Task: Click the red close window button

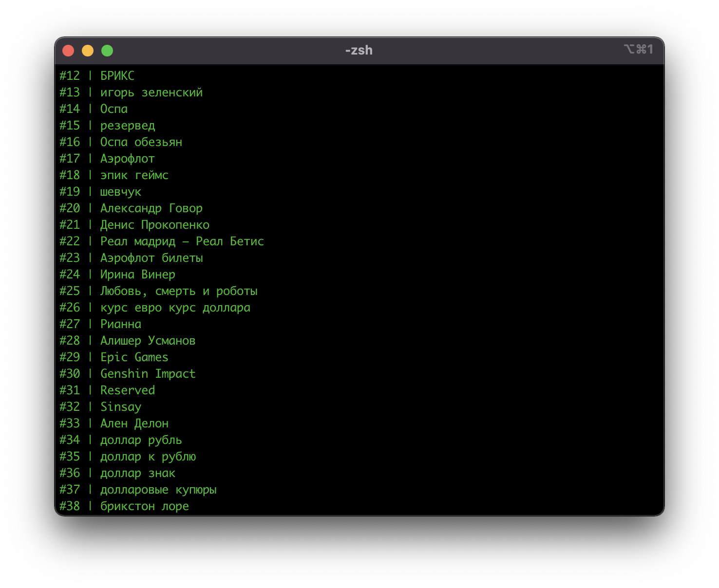Action: tap(68, 51)
